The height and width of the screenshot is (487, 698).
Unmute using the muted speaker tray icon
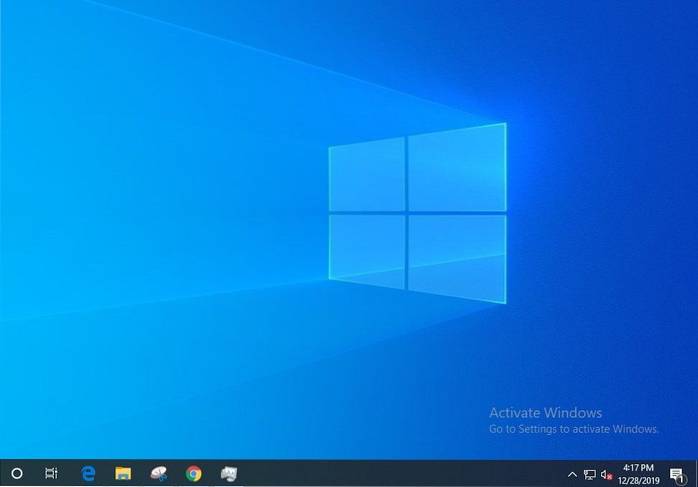pyautogui.click(x=606, y=474)
